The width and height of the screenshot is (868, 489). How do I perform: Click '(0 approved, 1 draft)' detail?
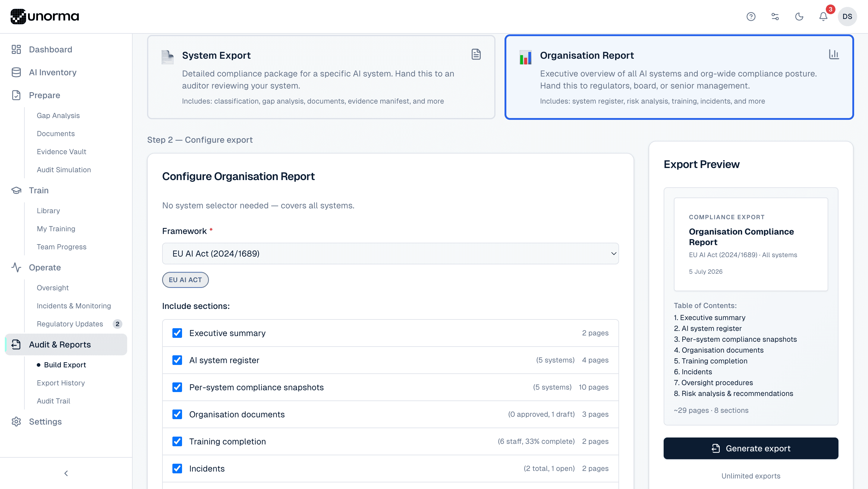[541, 414]
